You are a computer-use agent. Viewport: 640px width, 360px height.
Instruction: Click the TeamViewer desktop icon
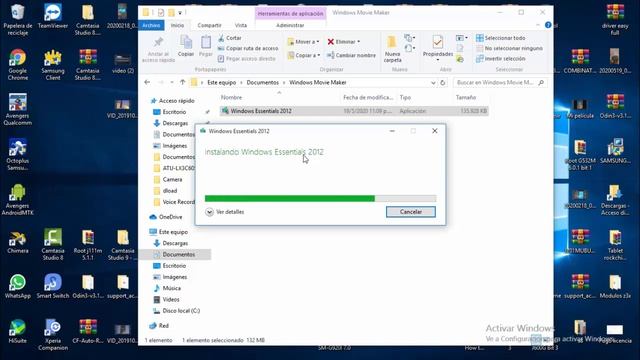[53, 16]
